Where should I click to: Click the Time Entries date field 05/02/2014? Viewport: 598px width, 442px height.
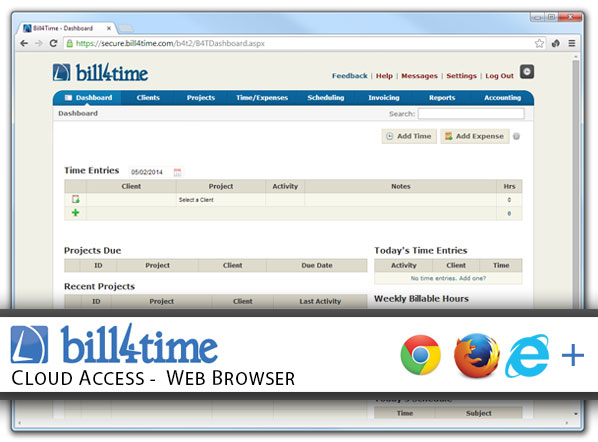[x=147, y=172]
